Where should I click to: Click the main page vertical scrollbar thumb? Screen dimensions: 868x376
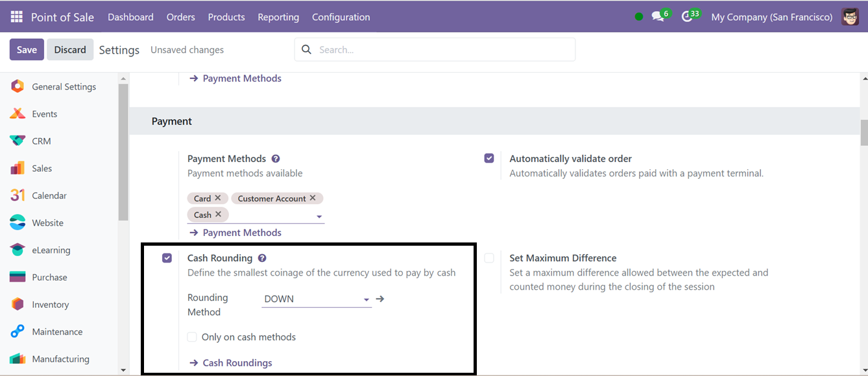[x=863, y=133]
